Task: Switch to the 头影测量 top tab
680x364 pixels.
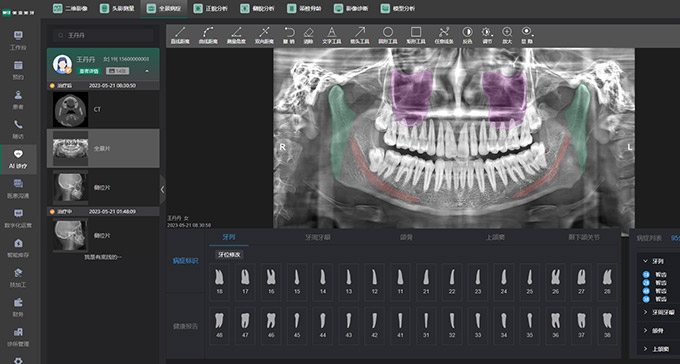Action: [117, 8]
